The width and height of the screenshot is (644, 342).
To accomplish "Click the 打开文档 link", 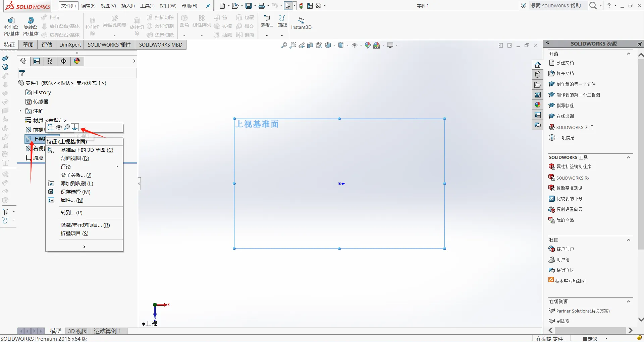I will click(x=565, y=73).
